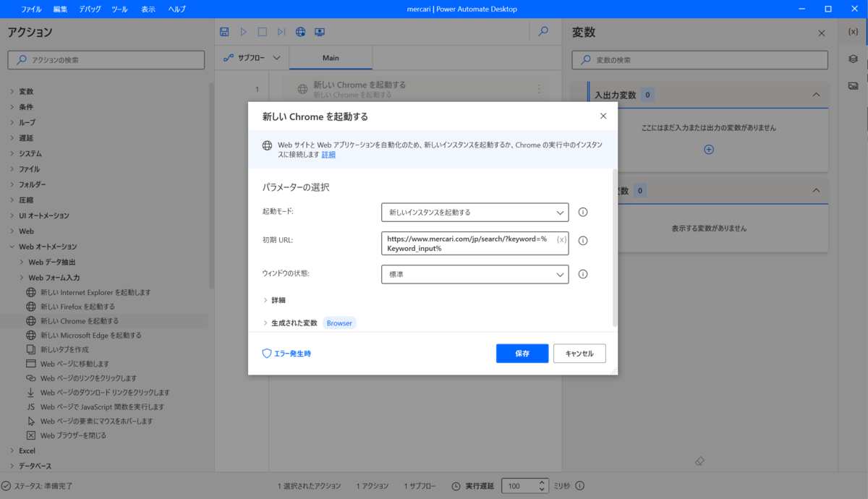Show info for 起動モード
This screenshot has width=868, height=499.
(583, 213)
